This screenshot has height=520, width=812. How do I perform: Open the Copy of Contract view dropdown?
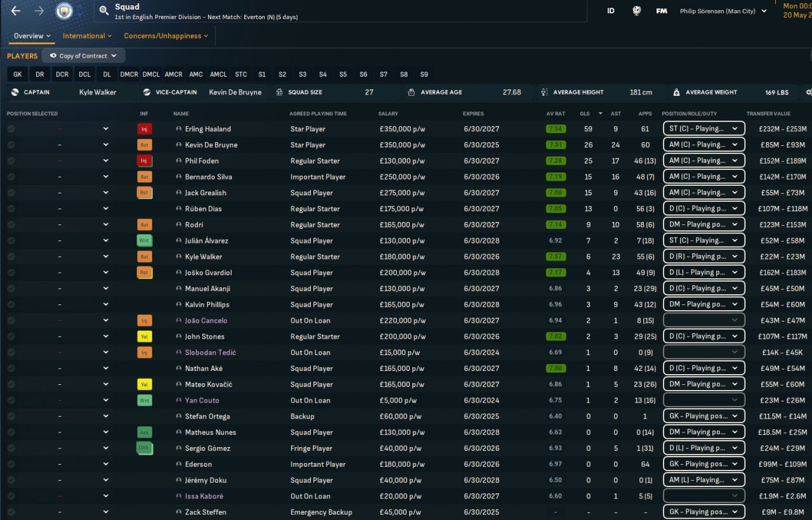[x=83, y=56]
